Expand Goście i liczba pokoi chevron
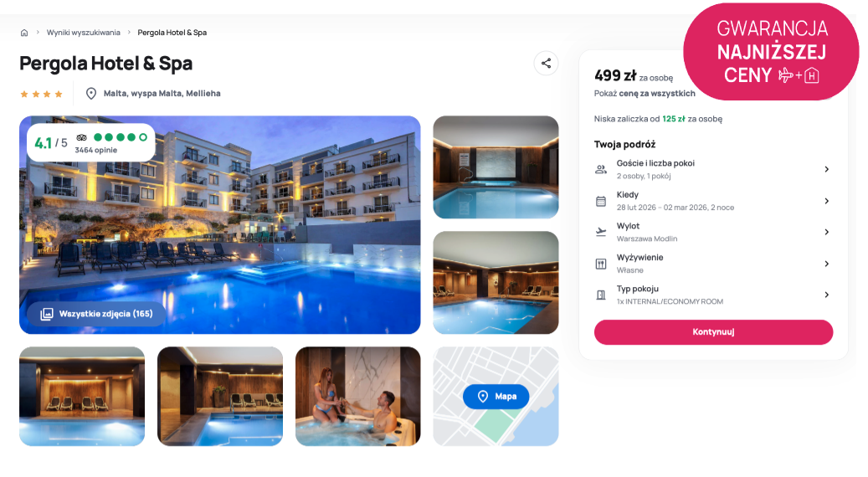The width and height of the screenshot is (868, 477). [826, 169]
